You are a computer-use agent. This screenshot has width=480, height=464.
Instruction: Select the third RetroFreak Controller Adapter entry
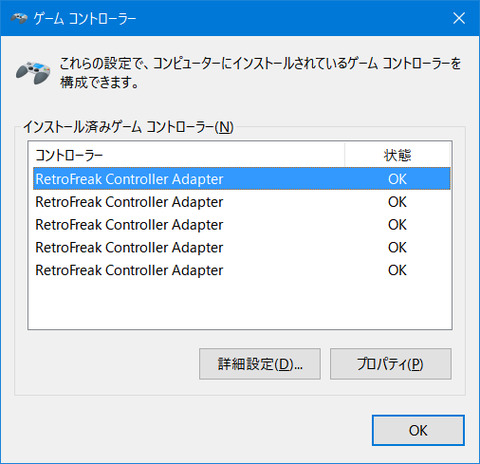[x=242, y=225]
